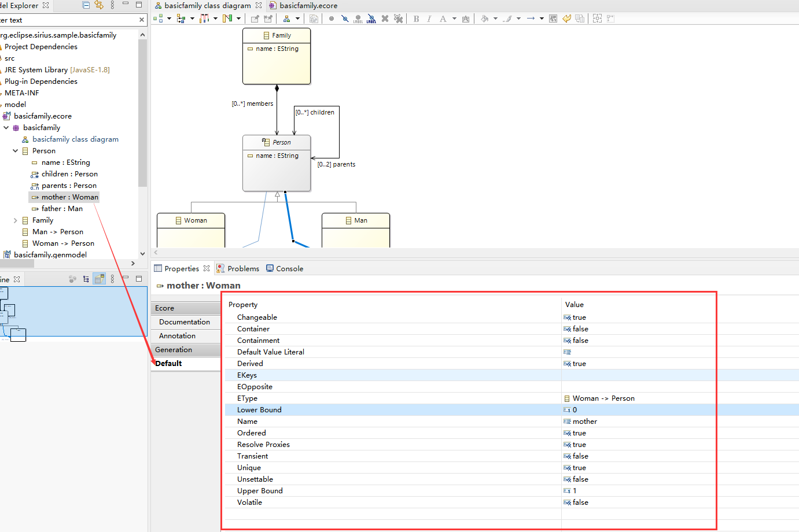Image resolution: width=799 pixels, height=532 pixels.
Task: Click the Upper Bound value cell
Action: 680,491
